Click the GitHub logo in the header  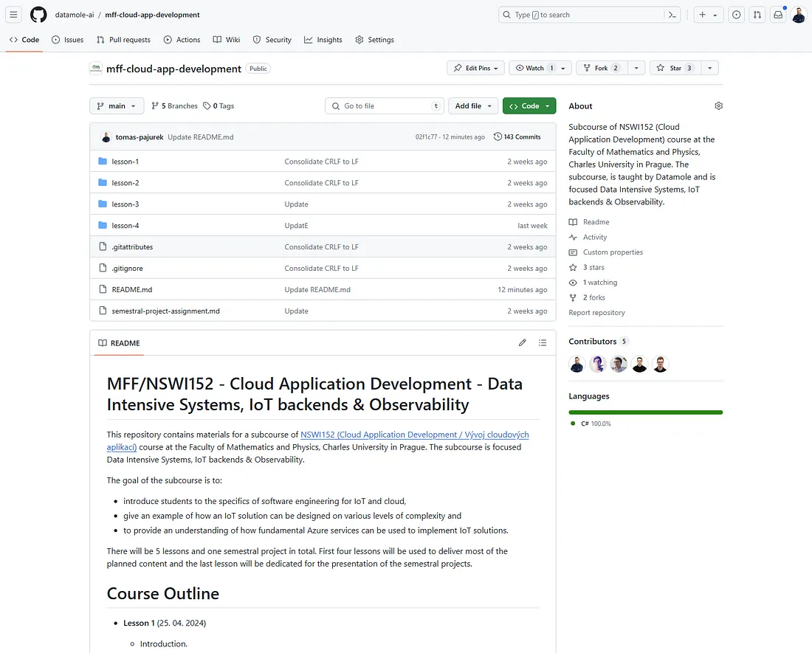pyautogui.click(x=37, y=14)
